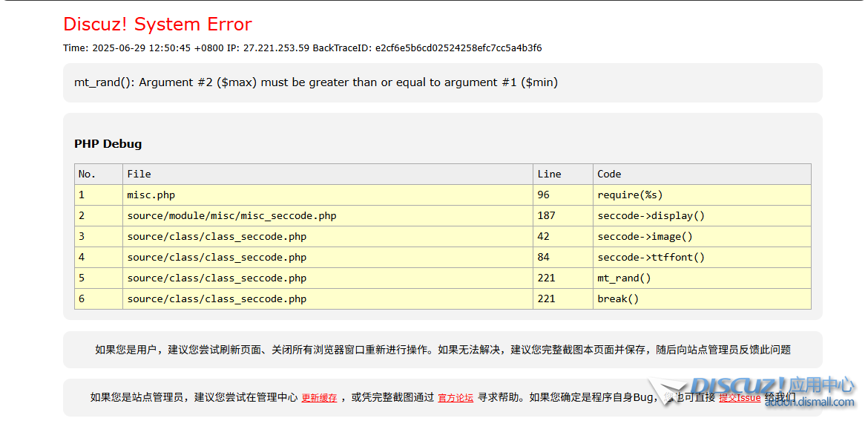This screenshot has height=421, width=868.
Task: Click the require(%s) code cell
Action: (x=702, y=195)
